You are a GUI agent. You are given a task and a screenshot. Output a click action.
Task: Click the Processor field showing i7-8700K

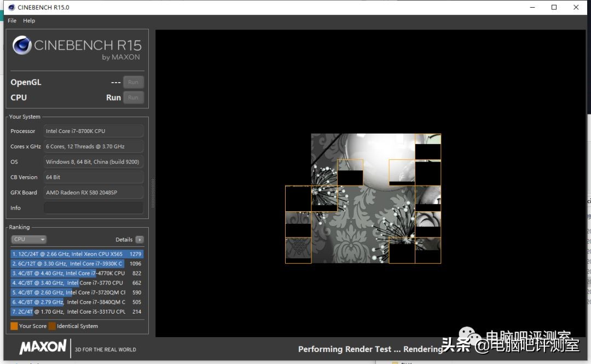[x=93, y=131]
